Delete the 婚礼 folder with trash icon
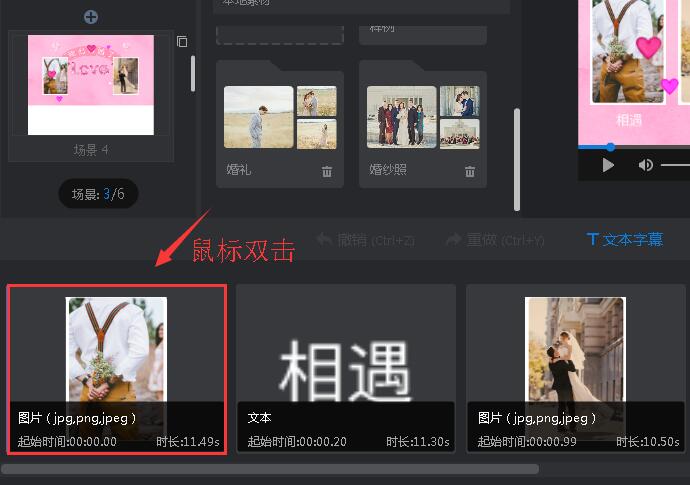 coord(327,171)
